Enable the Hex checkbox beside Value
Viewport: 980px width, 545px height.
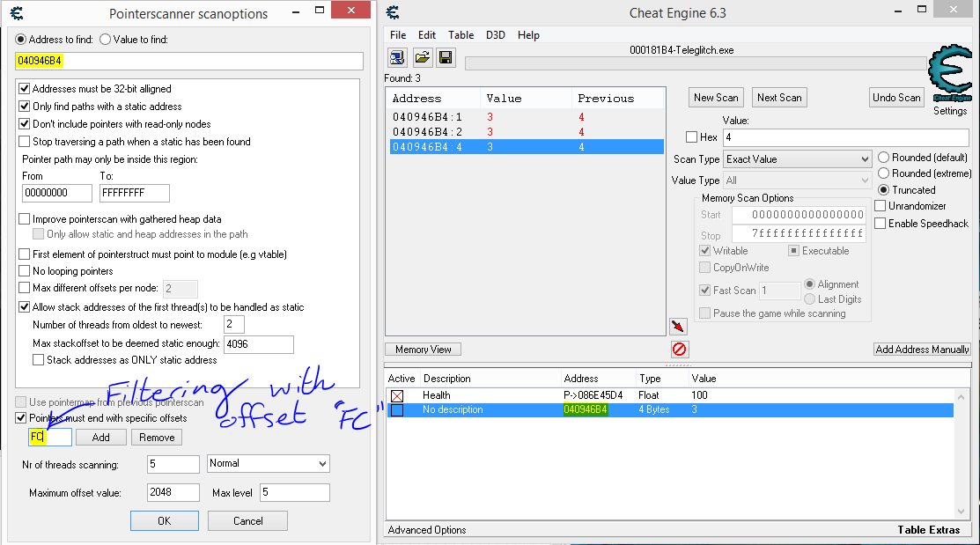point(691,137)
